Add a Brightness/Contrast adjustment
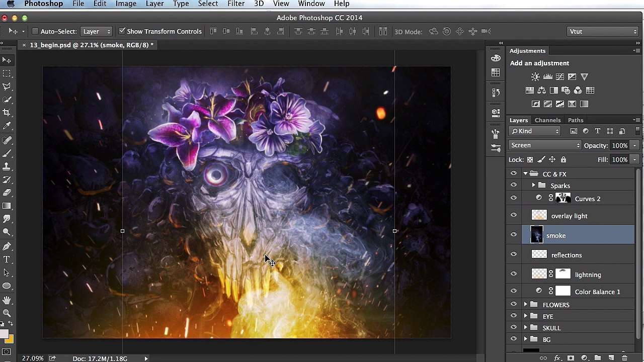The width and height of the screenshot is (644, 362). click(535, 77)
